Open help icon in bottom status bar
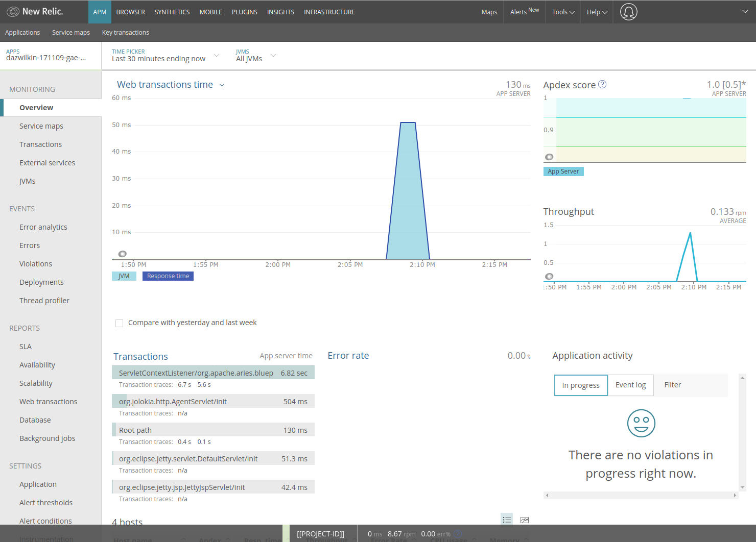 click(x=458, y=533)
